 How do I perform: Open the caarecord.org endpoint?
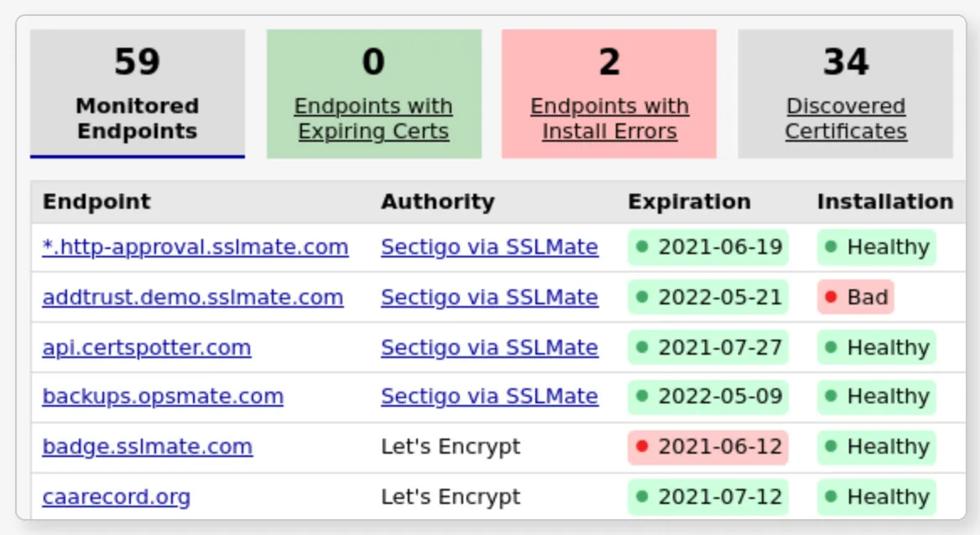pos(117,497)
